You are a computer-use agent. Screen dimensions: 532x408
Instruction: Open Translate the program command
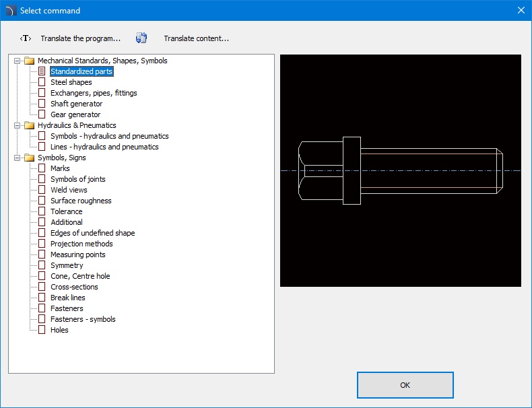[80, 38]
